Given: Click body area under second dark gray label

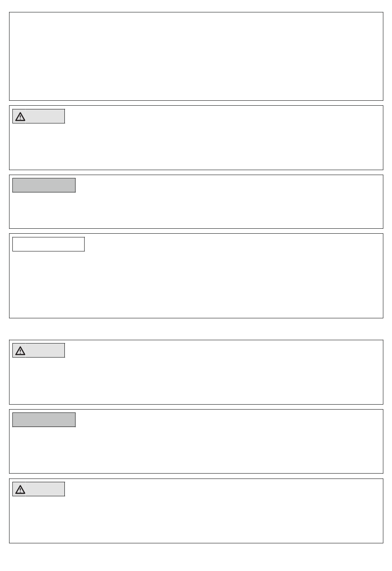Looking at the screenshot, I should click(196, 450).
